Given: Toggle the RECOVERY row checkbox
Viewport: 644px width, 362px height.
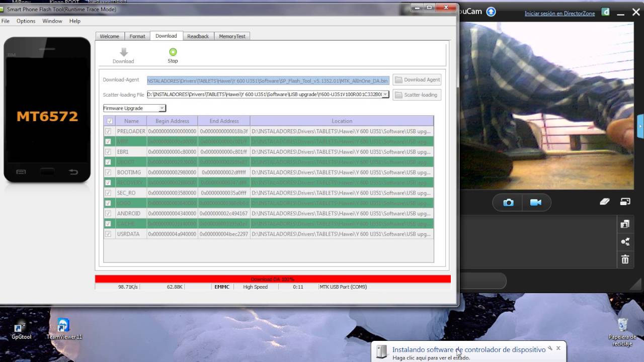Looking at the screenshot, I should pyautogui.click(x=108, y=183).
